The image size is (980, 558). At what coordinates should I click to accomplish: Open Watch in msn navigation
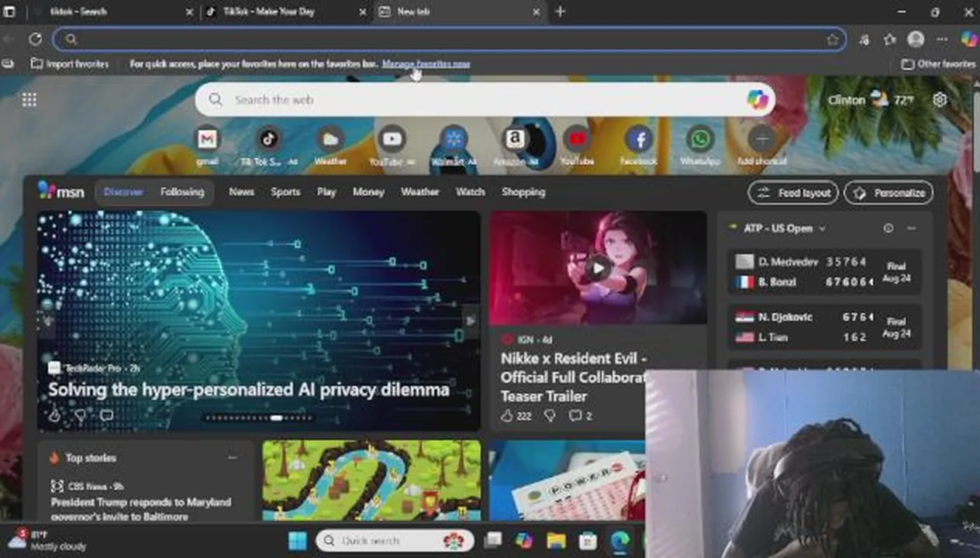[x=470, y=191]
